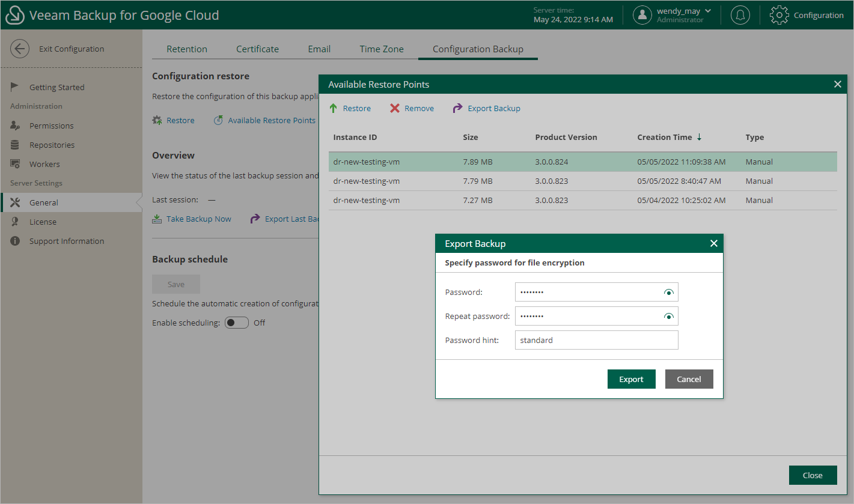
Task: Expand the wendy_may account dropdown arrow
Action: click(707, 11)
